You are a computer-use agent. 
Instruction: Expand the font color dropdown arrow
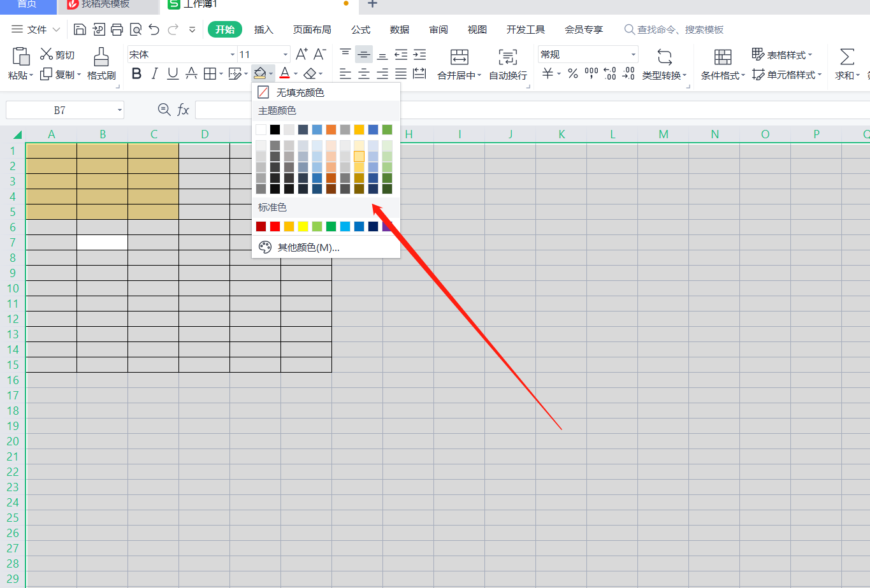pyautogui.click(x=296, y=75)
